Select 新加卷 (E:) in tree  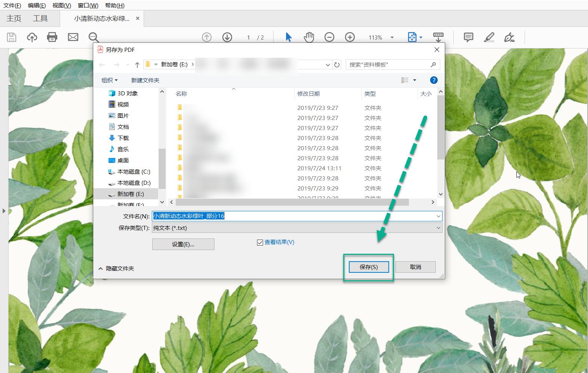click(x=126, y=194)
